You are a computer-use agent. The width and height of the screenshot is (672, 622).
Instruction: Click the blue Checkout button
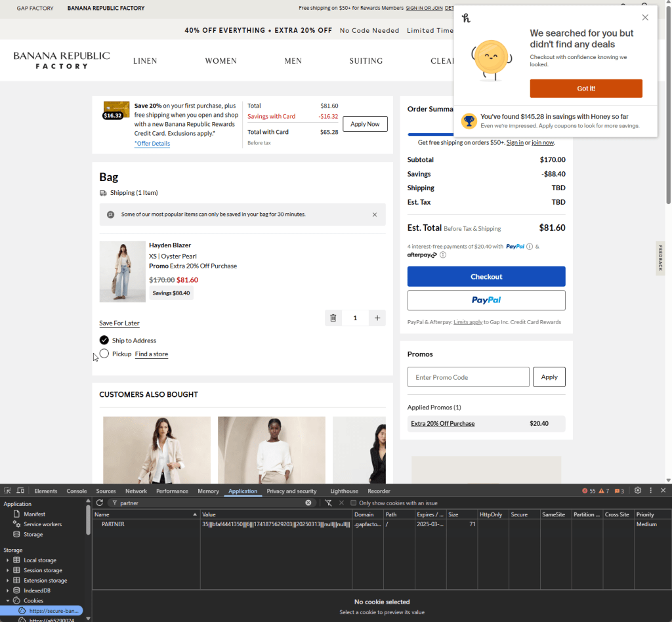pyautogui.click(x=486, y=276)
